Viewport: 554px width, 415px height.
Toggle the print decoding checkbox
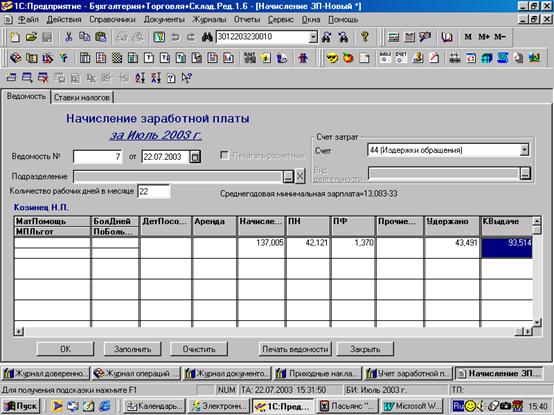point(224,155)
